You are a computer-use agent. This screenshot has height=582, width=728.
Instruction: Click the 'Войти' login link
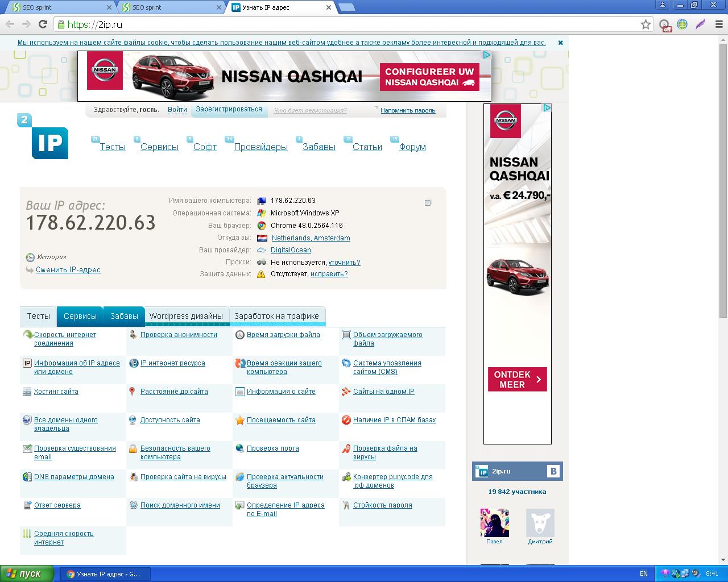(177, 110)
